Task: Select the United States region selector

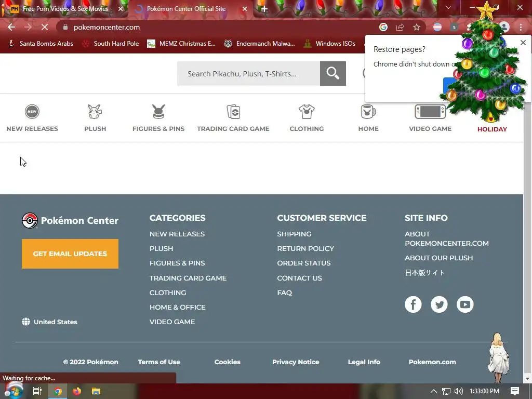Action: point(49,322)
